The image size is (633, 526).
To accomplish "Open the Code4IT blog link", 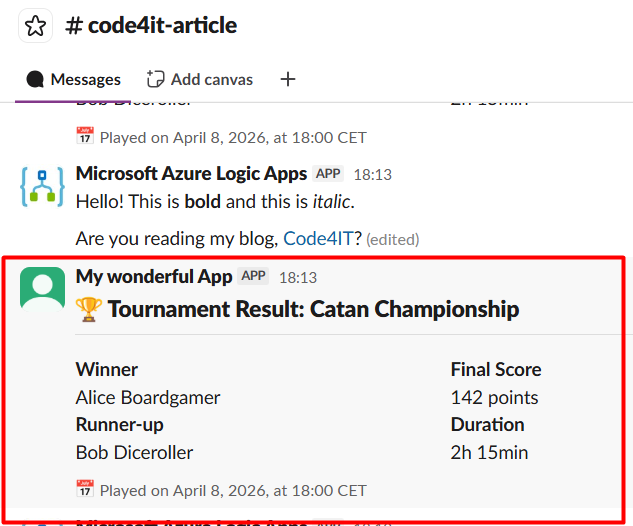I will [322, 238].
